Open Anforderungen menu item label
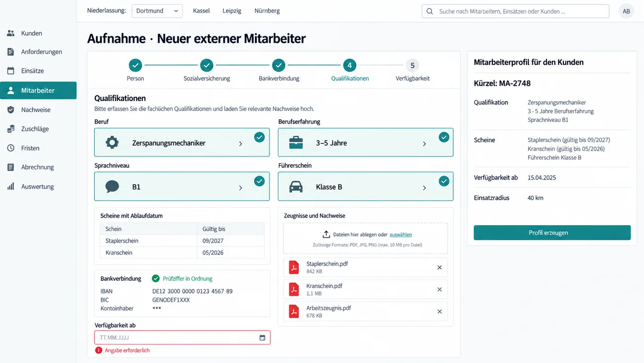The image size is (644, 363). pos(42,52)
